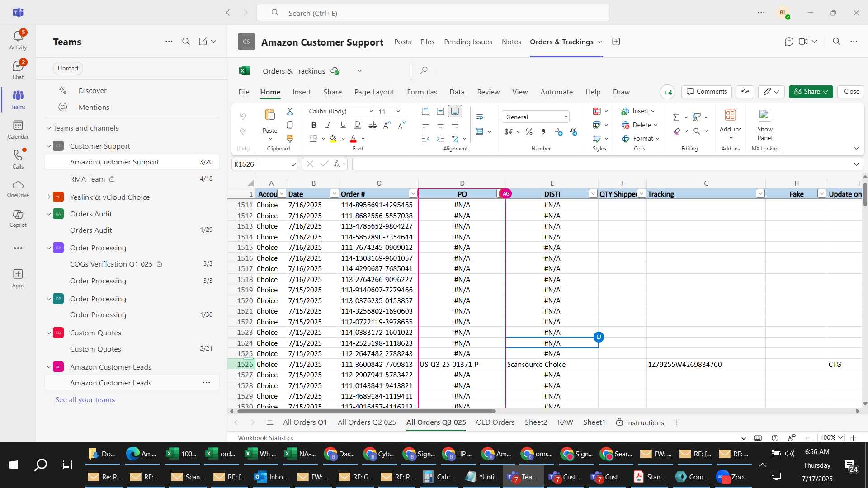868x488 pixels.
Task: Align text left
Action: pos(425,125)
